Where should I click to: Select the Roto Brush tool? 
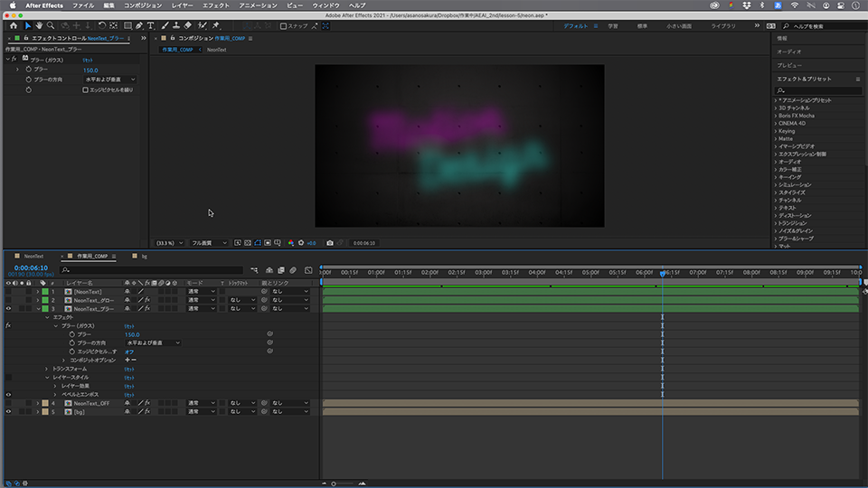tap(202, 25)
